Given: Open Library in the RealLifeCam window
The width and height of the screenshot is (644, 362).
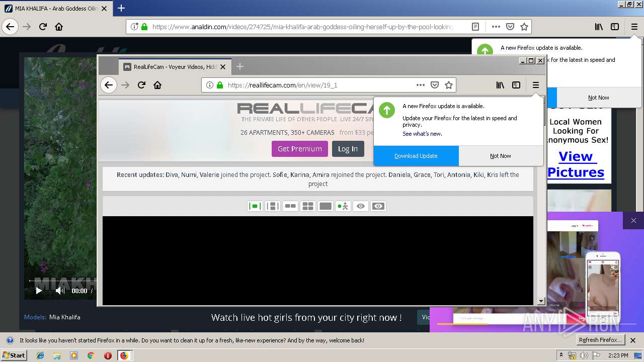Looking at the screenshot, I should coord(500,85).
